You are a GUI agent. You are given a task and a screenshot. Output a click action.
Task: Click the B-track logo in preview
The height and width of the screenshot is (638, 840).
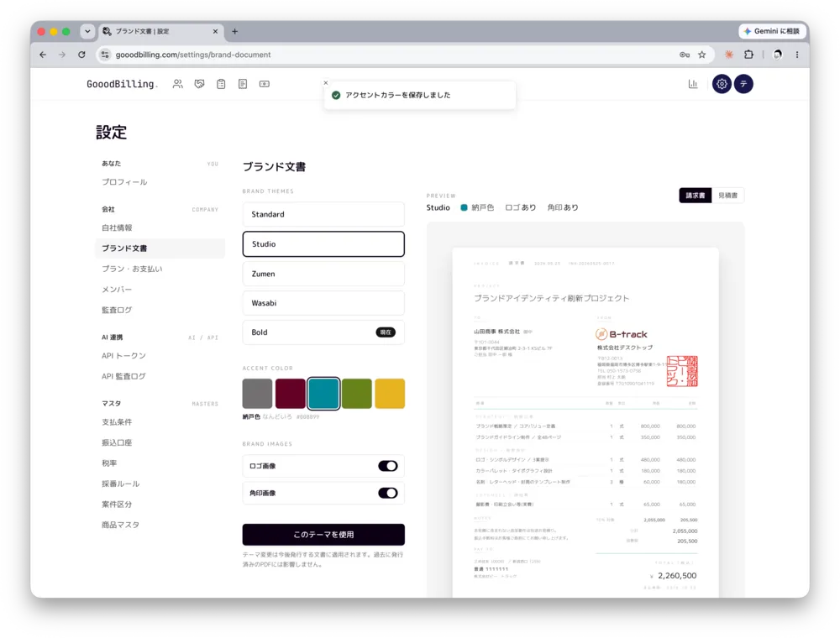point(622,334)
